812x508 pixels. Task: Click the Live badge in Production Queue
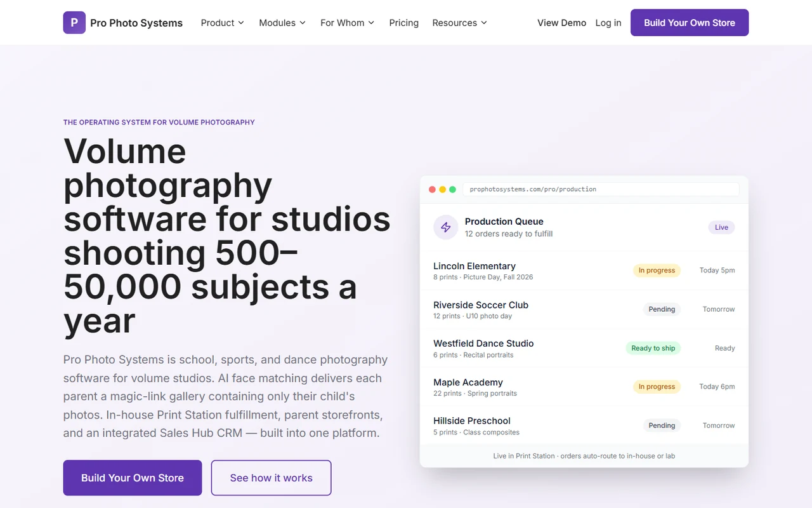point(722,227)
